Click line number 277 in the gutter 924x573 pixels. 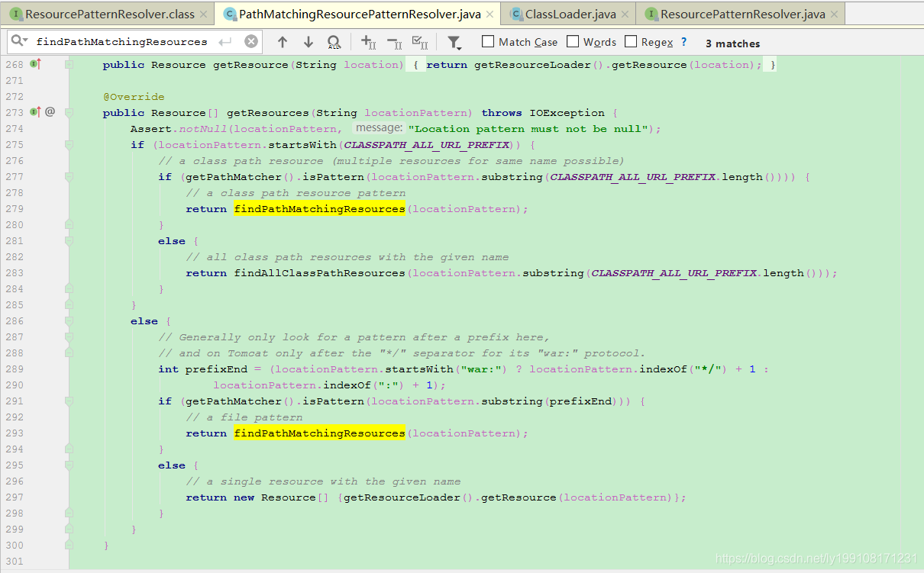(15, 177)
